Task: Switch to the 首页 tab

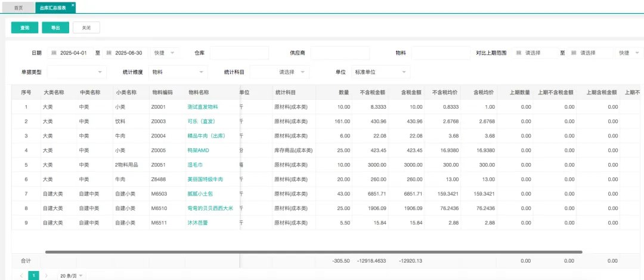Action: pyautogui.click(x=18, y=8)
